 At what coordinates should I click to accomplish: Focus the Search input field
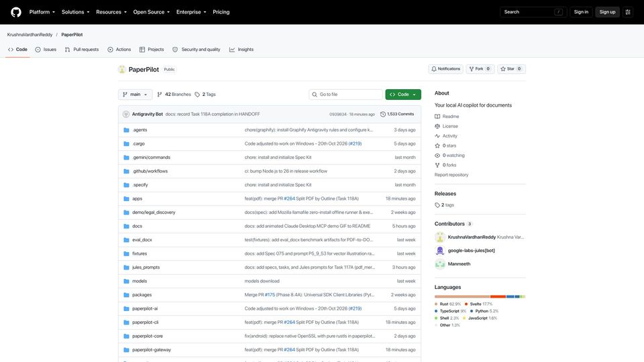pyautogui.click(x=533, y=12)
